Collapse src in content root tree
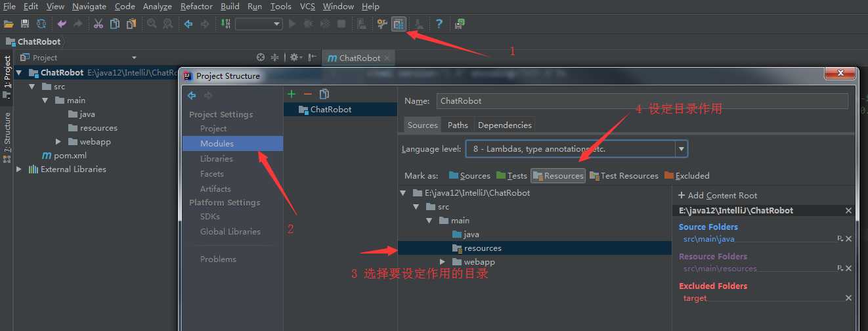 point(416,207)
